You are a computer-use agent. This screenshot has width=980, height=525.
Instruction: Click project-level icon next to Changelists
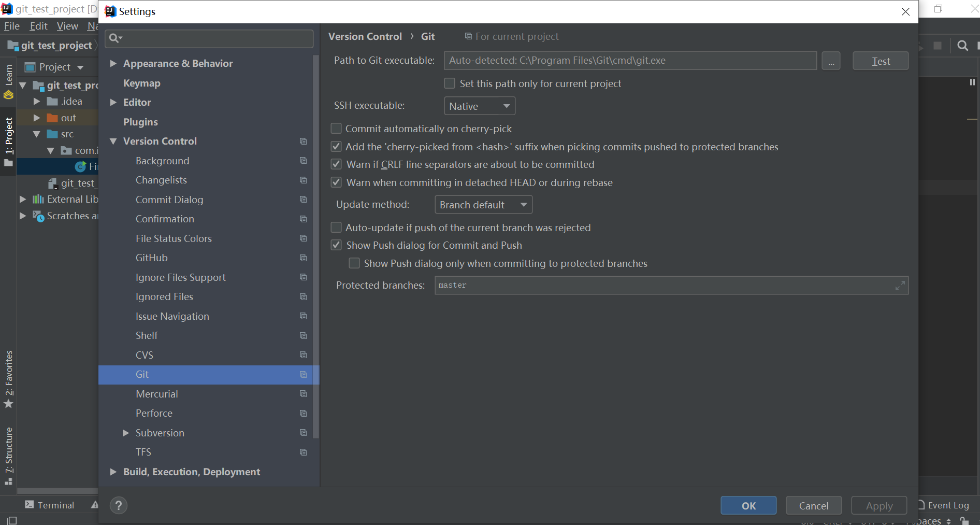[303, 180]
